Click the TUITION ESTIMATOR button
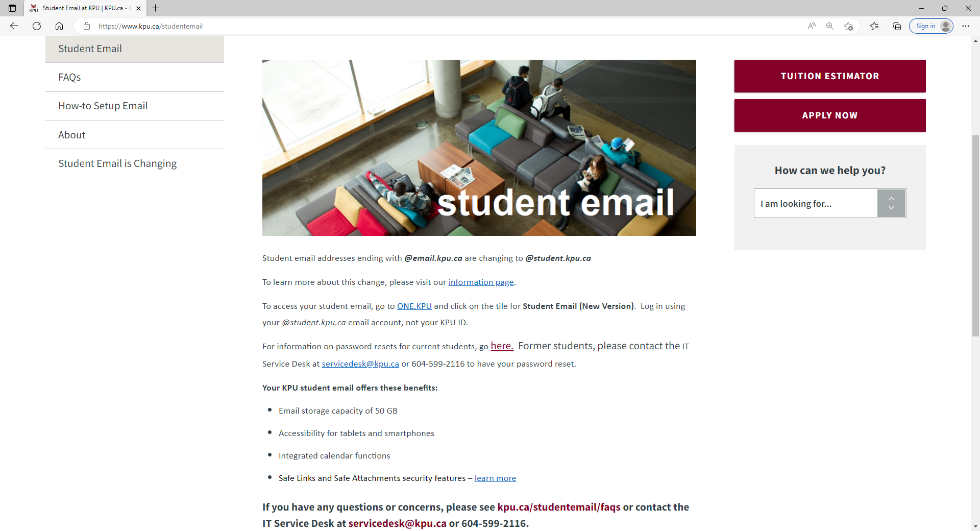This screenshot has height=531, width=980. pos(829,76)
